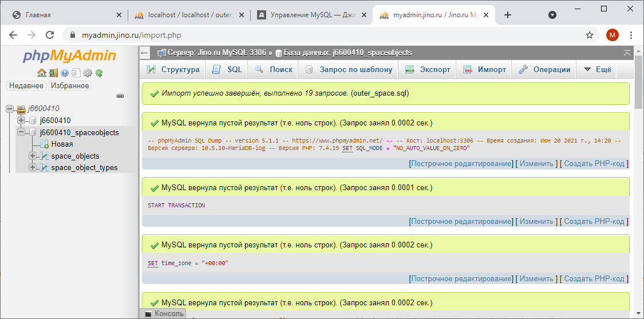Open the Экспорт tab
The height and width of the screenshot is (319, 644).
[428, 70]
